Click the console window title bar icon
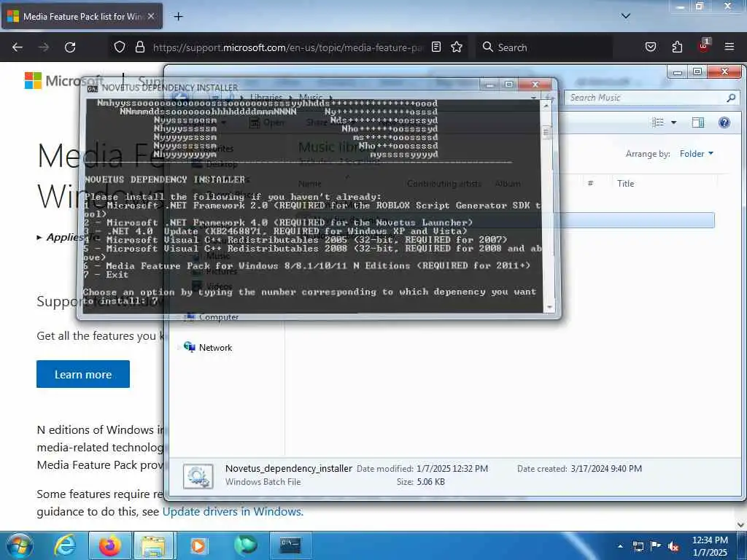747x560 pixels. click(93, 88)
